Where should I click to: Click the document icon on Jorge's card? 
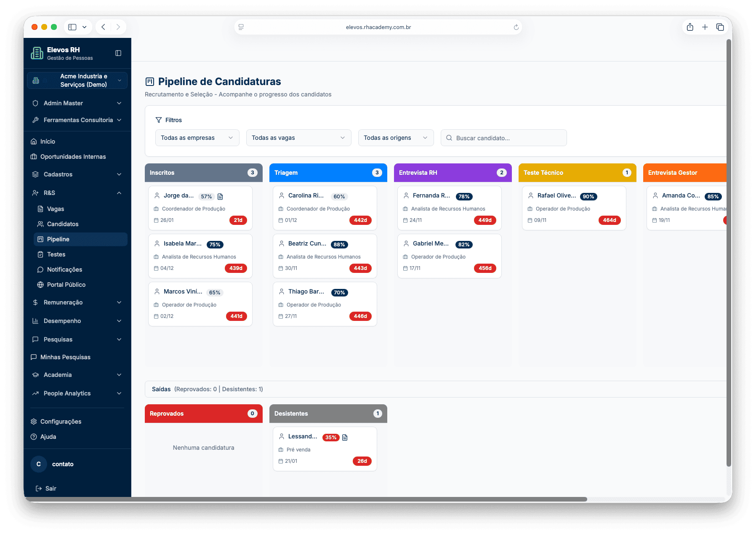(220, 197)
